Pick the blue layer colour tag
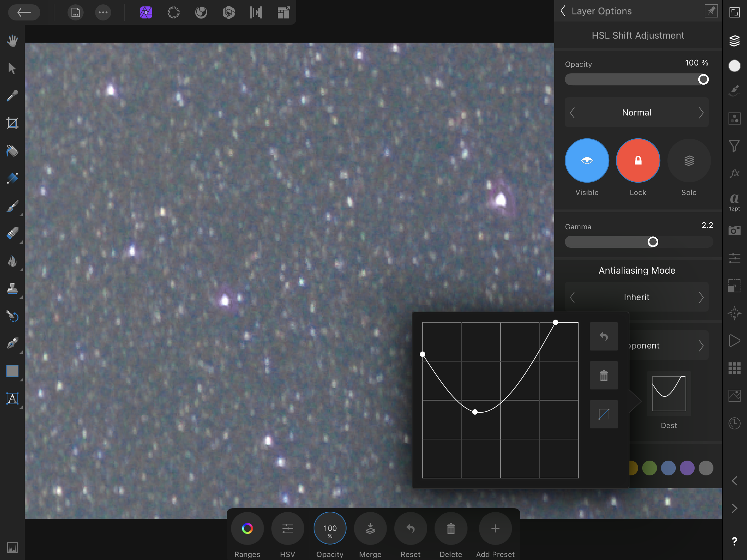This screenshot has height=560, width=747. tap(668, 468)
